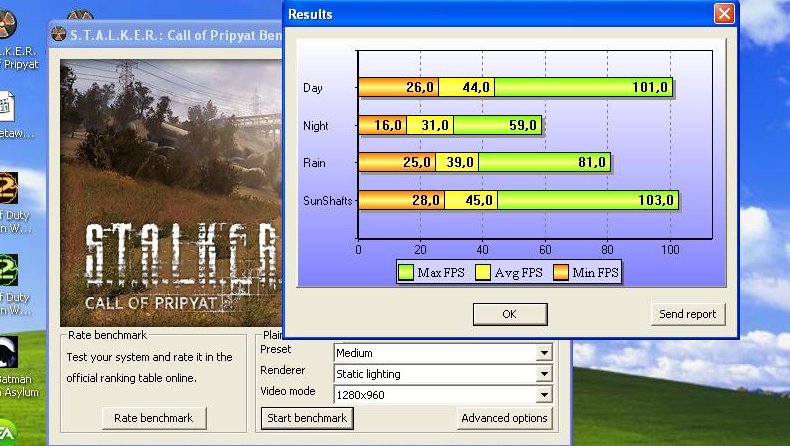
Task: Click the x-axis label 100
Action: pyautogui.click(x=670, y=249)
